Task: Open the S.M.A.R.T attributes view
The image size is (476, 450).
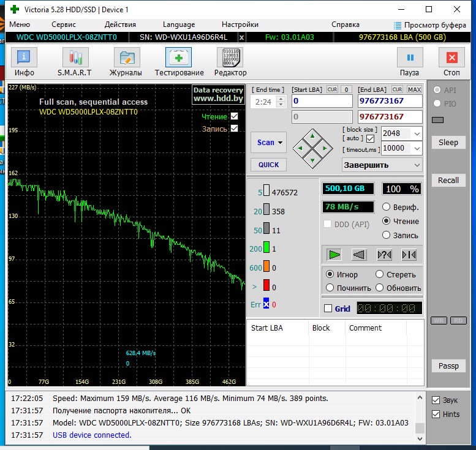Action: tap(75, 62)
